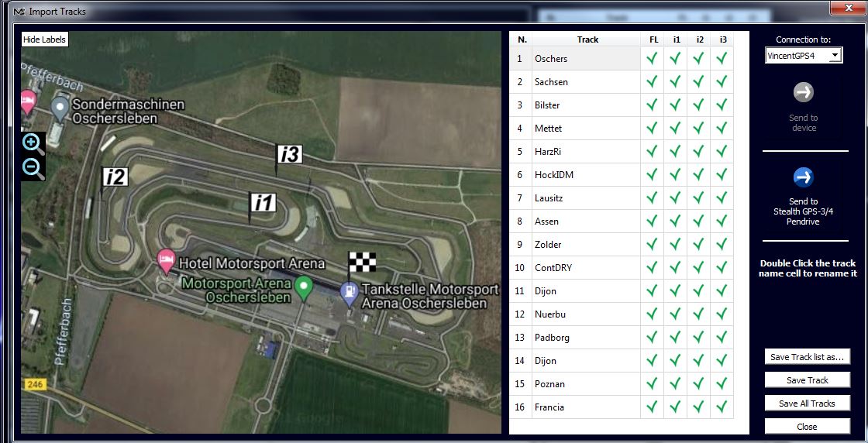Click the Track column header
The height and width of the screenshot is (443, 868).
pyautogui.click(x=587, y=39)
